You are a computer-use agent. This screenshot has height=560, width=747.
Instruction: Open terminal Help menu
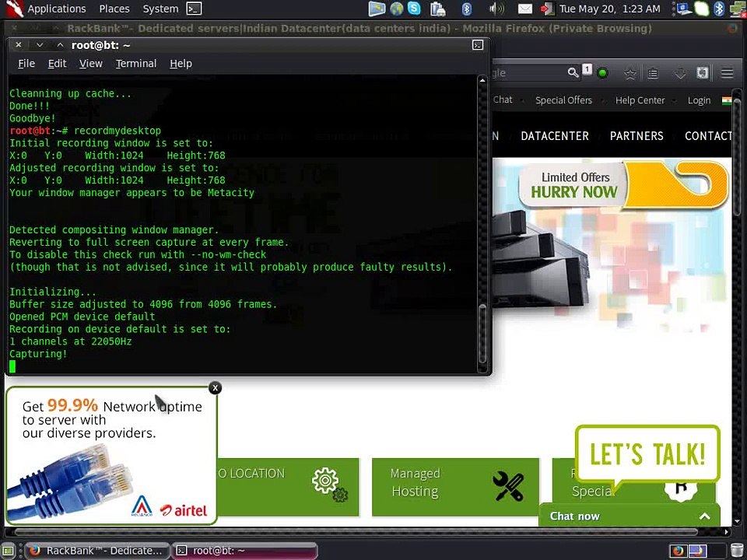[x=181, y=63]
